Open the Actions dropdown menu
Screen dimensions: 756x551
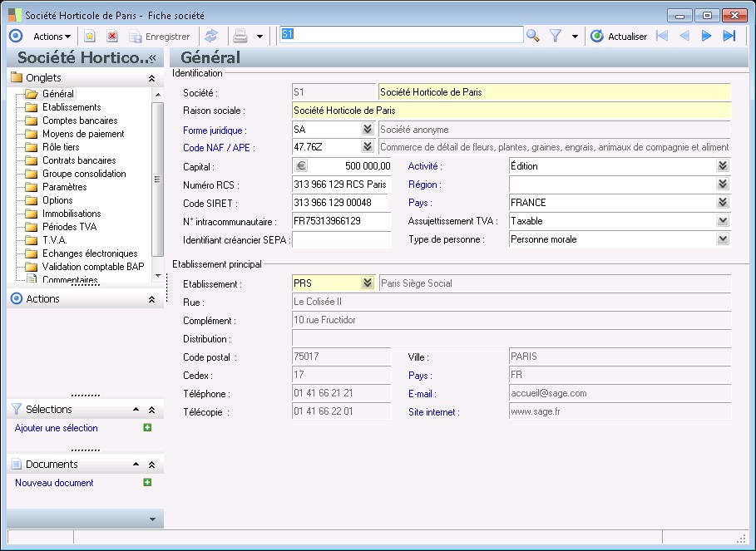click(x=52, y=36)
